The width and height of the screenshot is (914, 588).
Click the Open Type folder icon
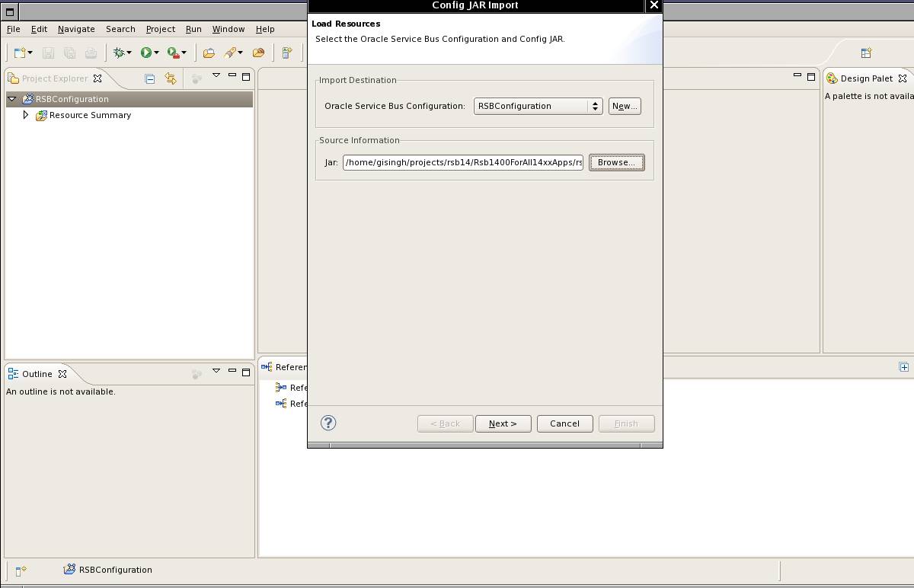[x=208, y=53]
